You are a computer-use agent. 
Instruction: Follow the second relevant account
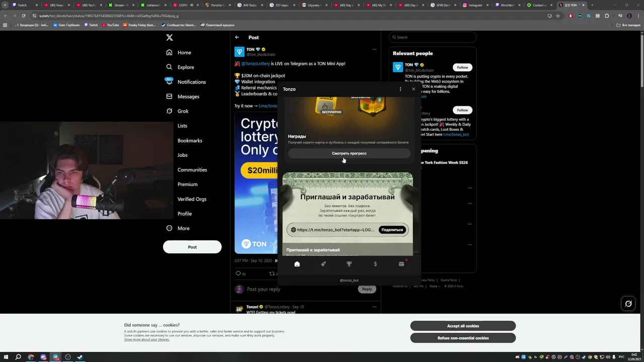click(462, 110)
